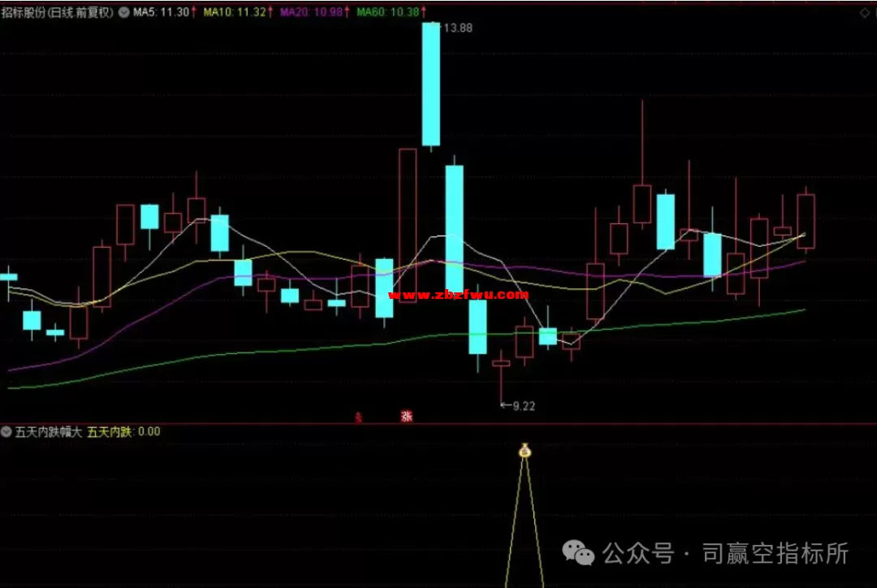Click the 9.22 low price label
The image size is (877, 588).
click(524, 406)
